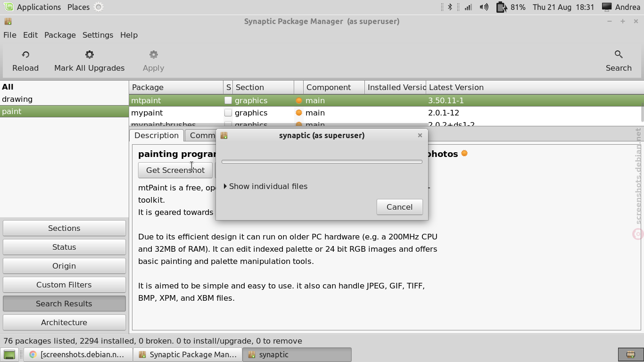The width and height of the screenshot is (644, 362).
Task: Click the Get Screenshot button
Action: 175,170
